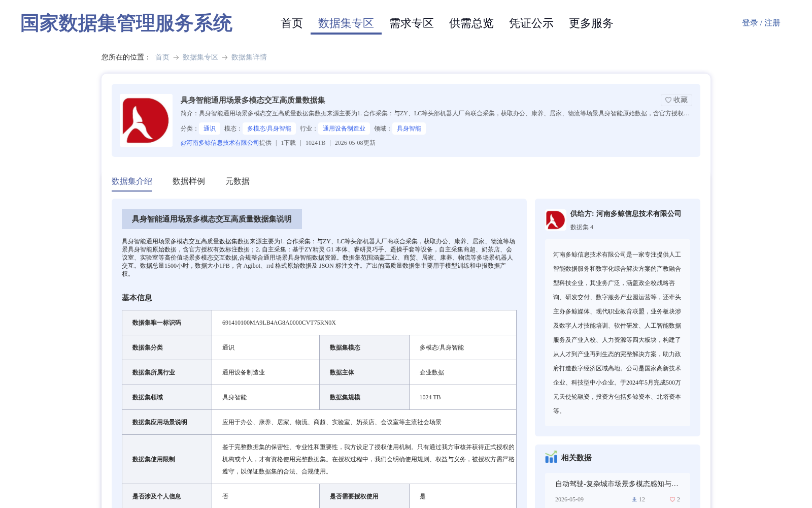The height and width of the screenshot is (508, 812).
Task: Click the 通用设备制造业 industry tag
Action: (x=344, y=129)
